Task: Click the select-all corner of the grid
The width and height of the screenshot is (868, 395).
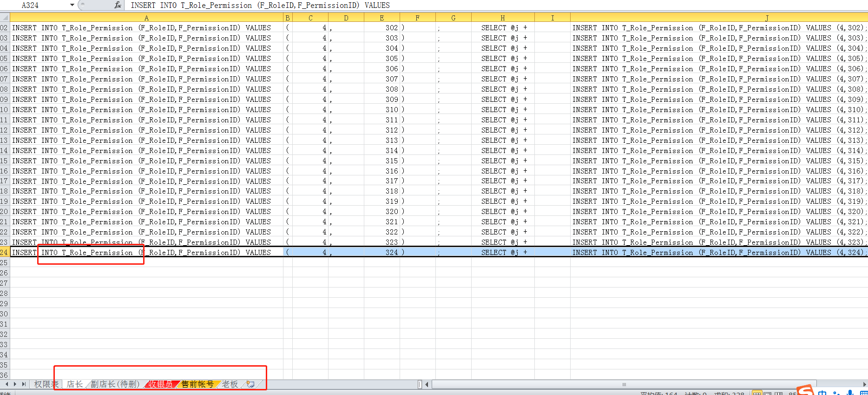Action: (x=5, y=18)
